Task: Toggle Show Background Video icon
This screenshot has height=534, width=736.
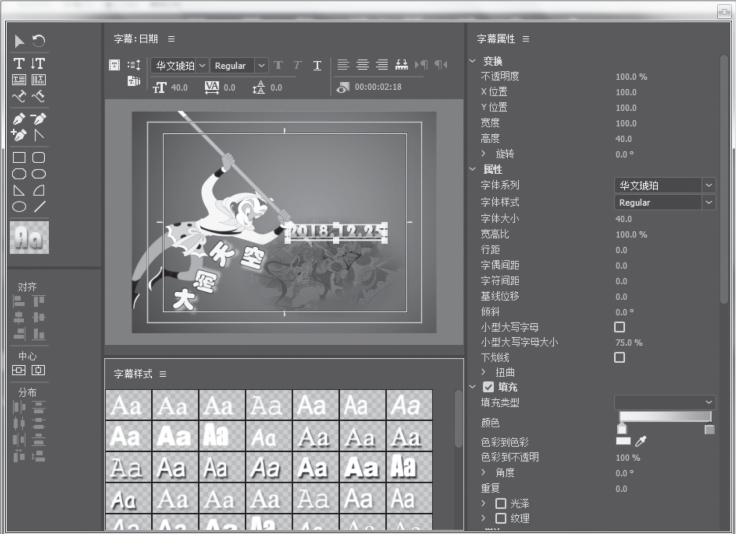Action: pyautogui.click(x=343, y=87)
